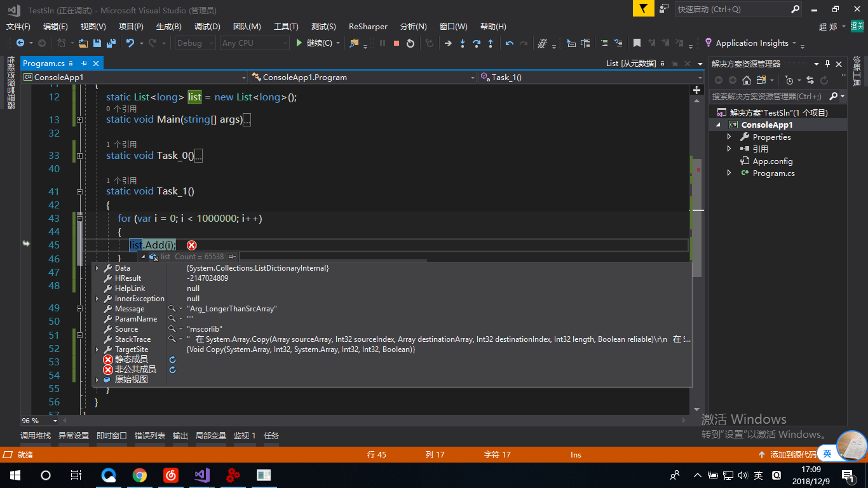Image resolution: width=868 pixels, height=488 pixels.
Task: Click the Step Over icon
Action: (x=477, y=43)
